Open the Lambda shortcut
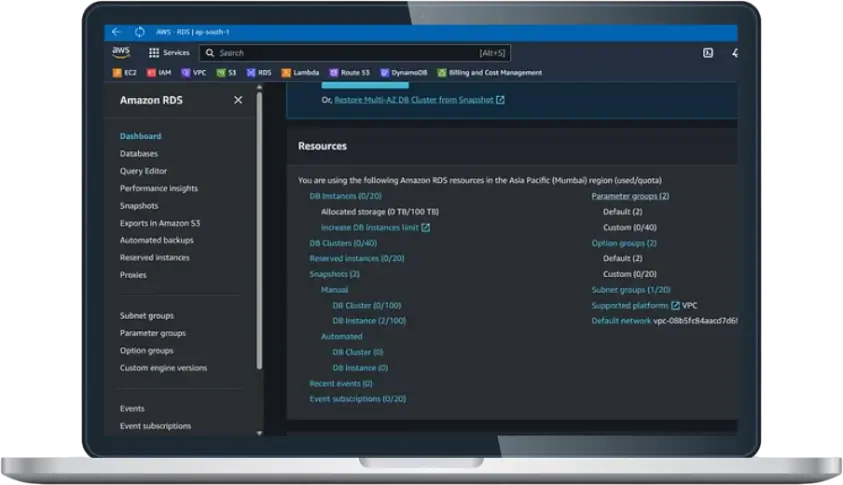The height and width of the screenshot is (485, 843). click(x=301, y=73)
